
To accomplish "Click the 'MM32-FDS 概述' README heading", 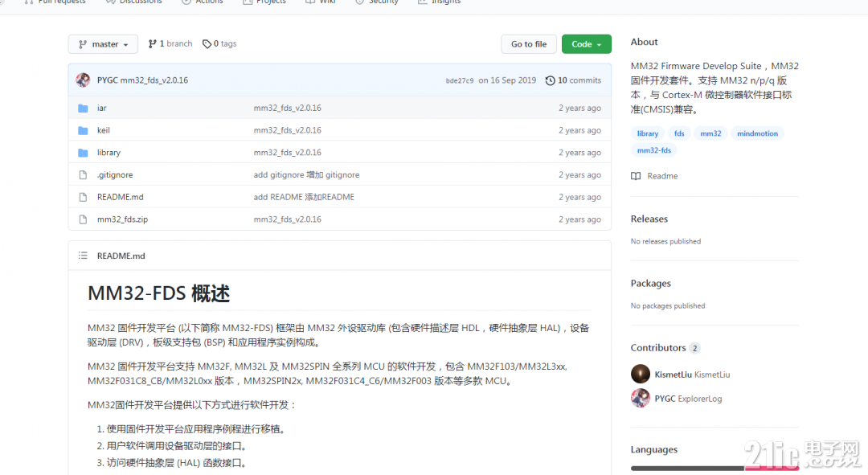I will (x=158, y=293).
